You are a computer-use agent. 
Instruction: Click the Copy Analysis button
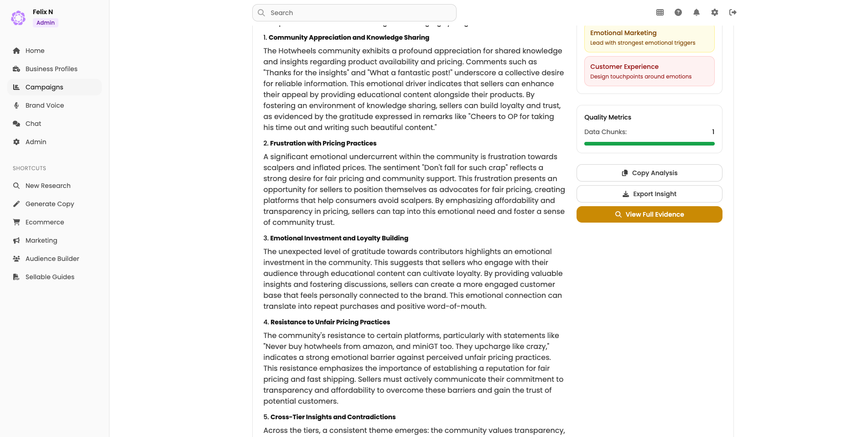[x=649, y=173]
